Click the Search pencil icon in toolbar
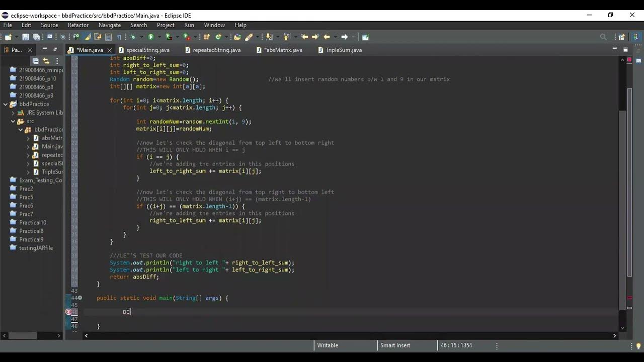This screenshot has height=362, width=644. click(249, 37)
